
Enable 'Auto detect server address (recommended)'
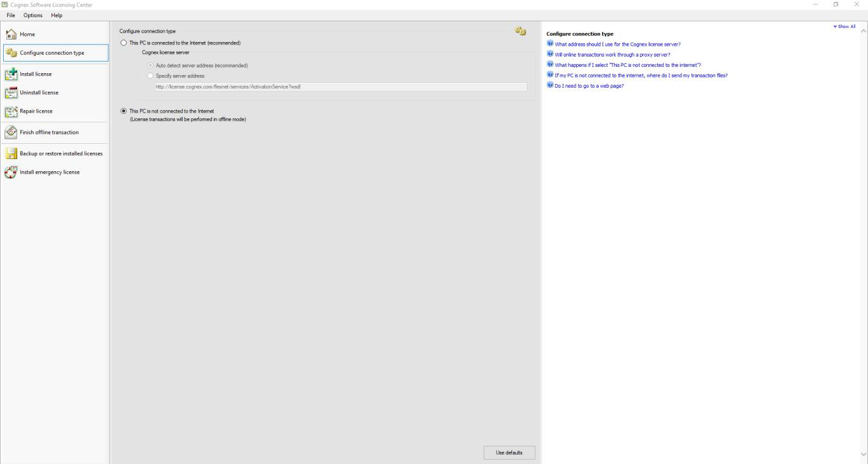click(150, 65)
